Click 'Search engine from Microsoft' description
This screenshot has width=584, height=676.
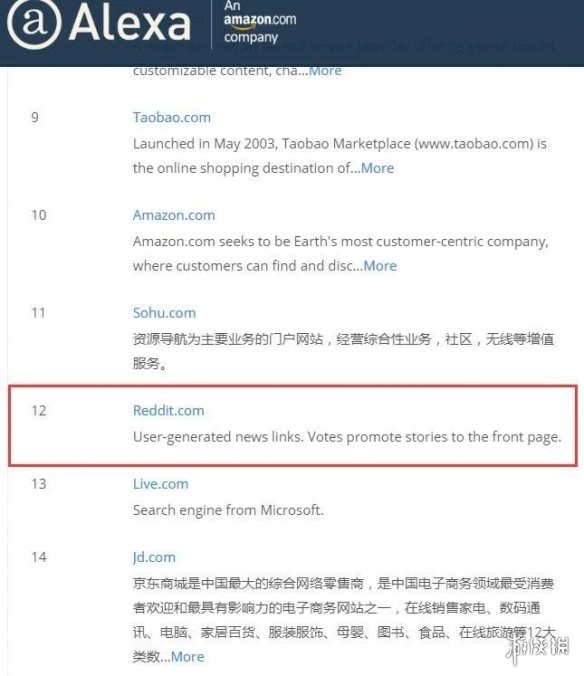[x=228, y=510]
